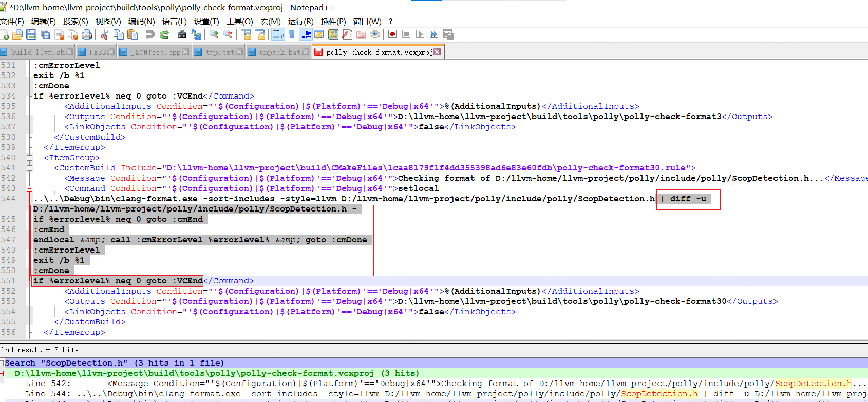Open the Replace dialog icon

pyautogui.click(x=196, y=34)
